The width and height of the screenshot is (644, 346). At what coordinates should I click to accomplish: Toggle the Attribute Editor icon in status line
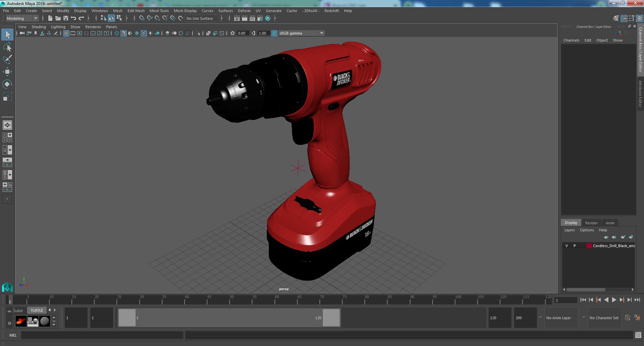(624, 18)
